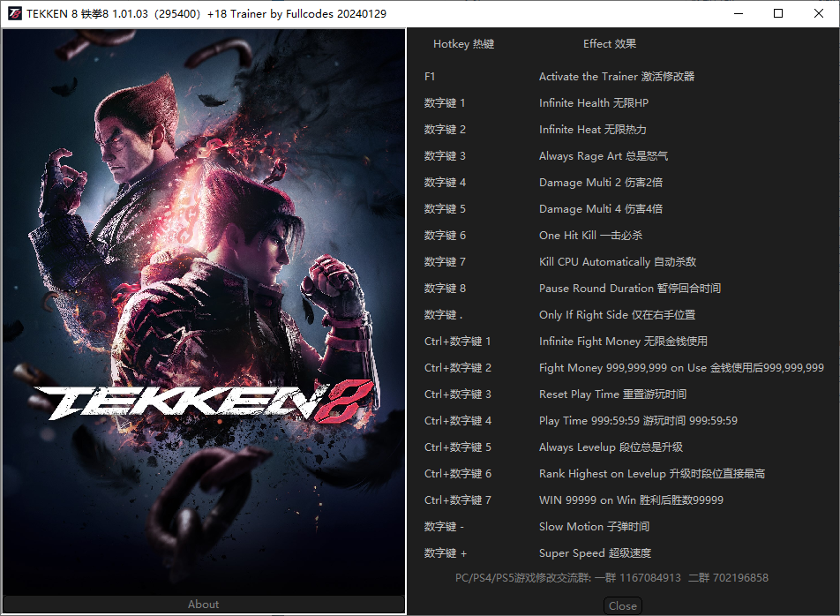The height and width of the screenshot is (616, 840).
Task: Close the window using the title bar X
Action: pyautogui.click(x=819, y=13)
